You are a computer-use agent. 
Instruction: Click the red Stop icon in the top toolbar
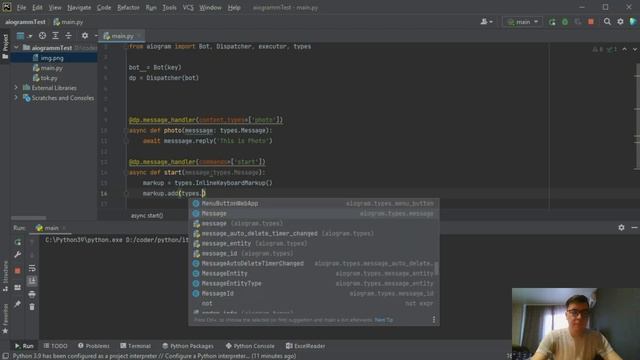(x=591, y=22)
